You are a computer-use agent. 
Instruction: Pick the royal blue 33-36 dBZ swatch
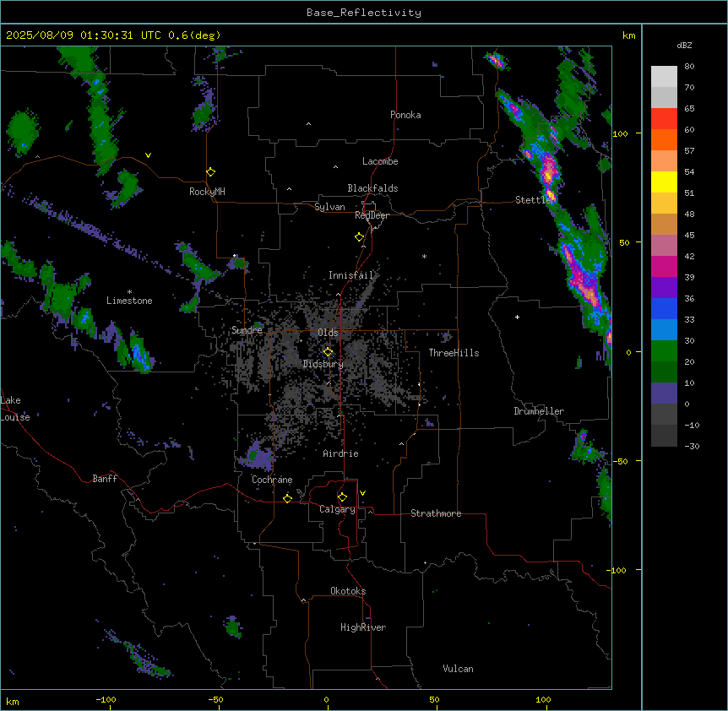(664, 309)
